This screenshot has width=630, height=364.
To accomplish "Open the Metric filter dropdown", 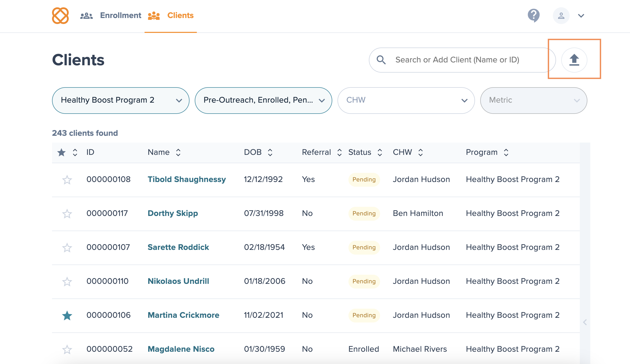I will (534, 100).
